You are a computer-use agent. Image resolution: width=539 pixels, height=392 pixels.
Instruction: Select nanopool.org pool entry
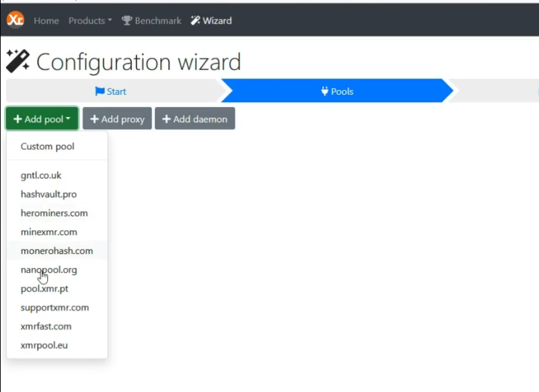57,270
